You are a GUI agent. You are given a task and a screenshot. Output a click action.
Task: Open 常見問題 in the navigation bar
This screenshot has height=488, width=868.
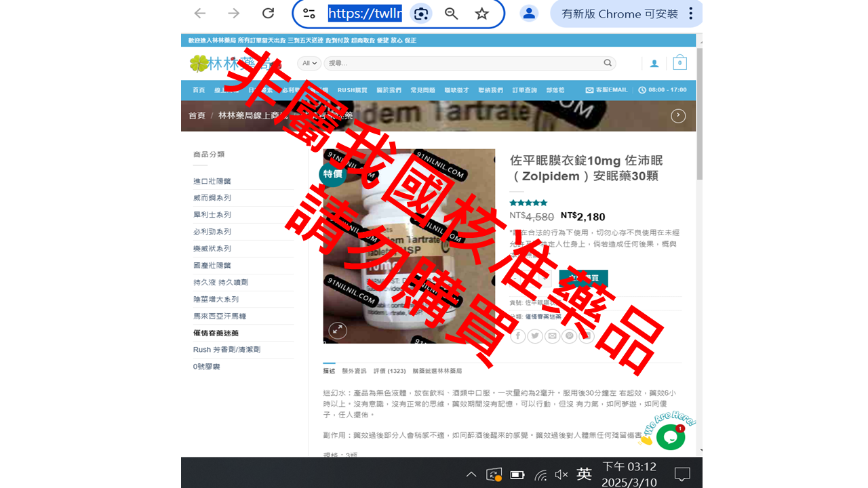click(422, 90)
